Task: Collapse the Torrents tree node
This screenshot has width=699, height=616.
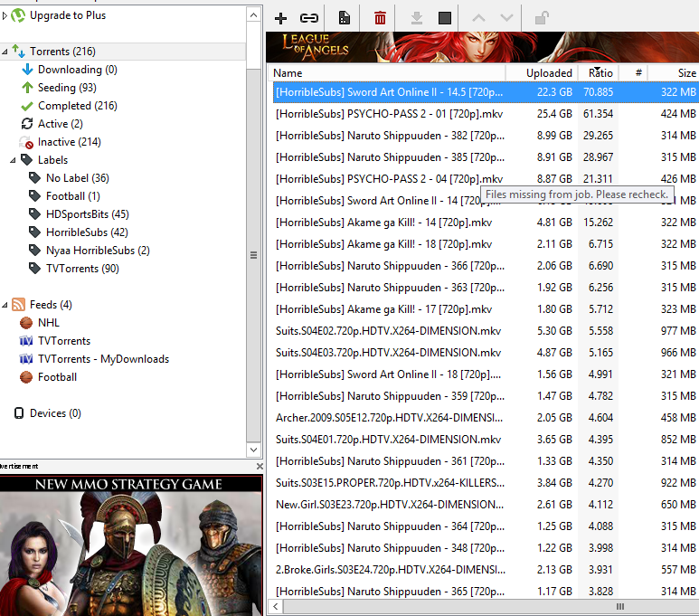Action: pos(5,52)
